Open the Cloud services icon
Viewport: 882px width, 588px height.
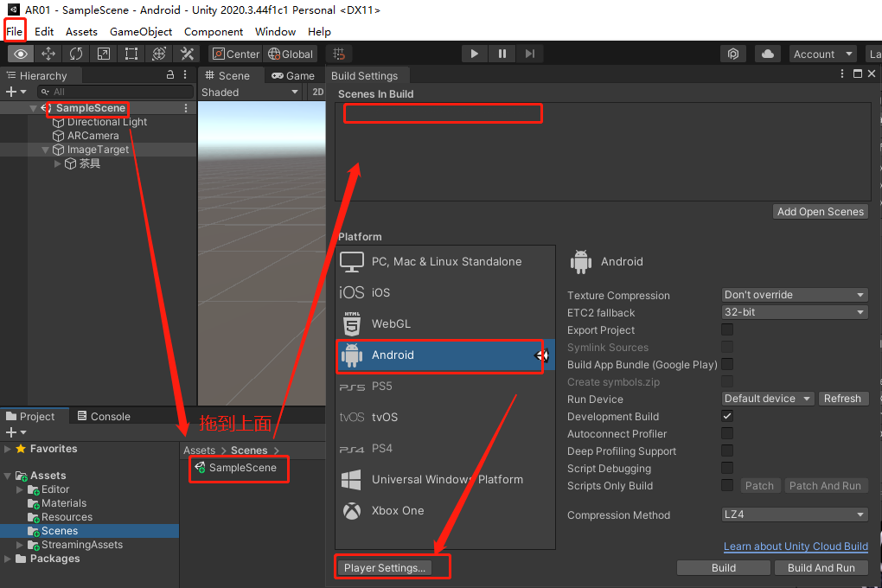(x=767, y=54)
